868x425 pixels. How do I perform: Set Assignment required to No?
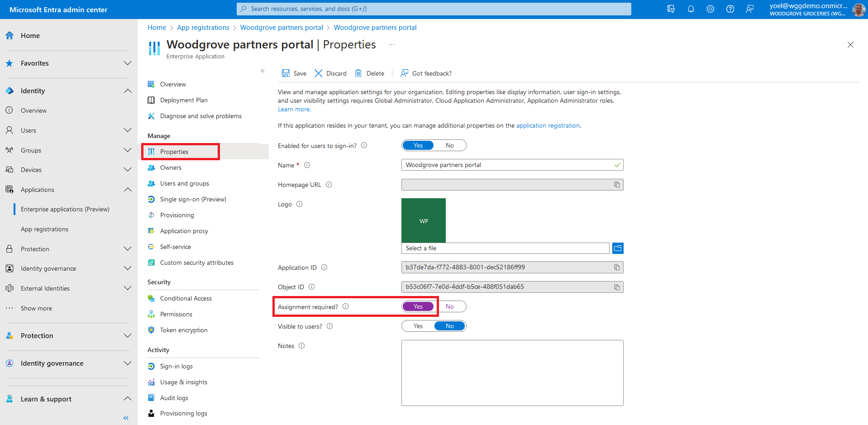coord(449,306)
